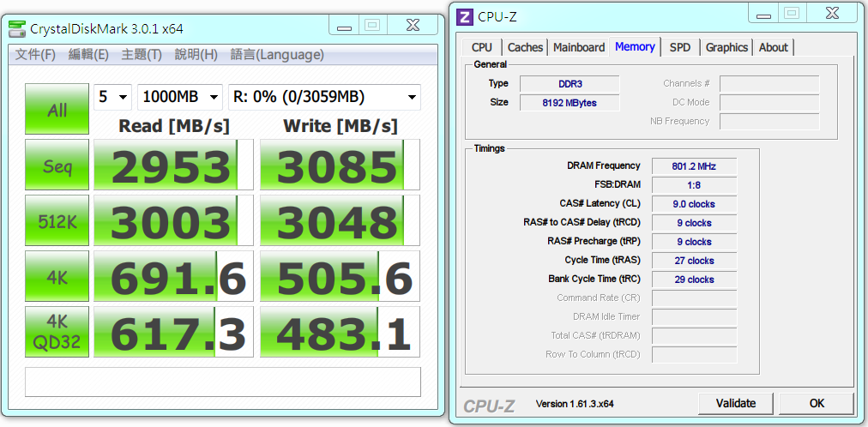Image resolution: width=868 pixels, height=427 pixels.
Task: Click the empty DC Mode field
Action: 769,102
